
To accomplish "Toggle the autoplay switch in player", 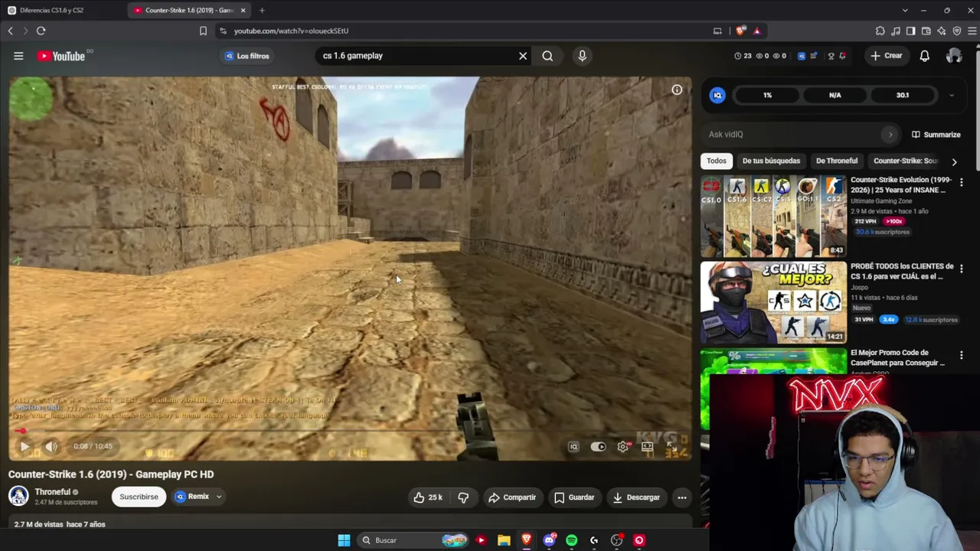I will tap(598, 447).
